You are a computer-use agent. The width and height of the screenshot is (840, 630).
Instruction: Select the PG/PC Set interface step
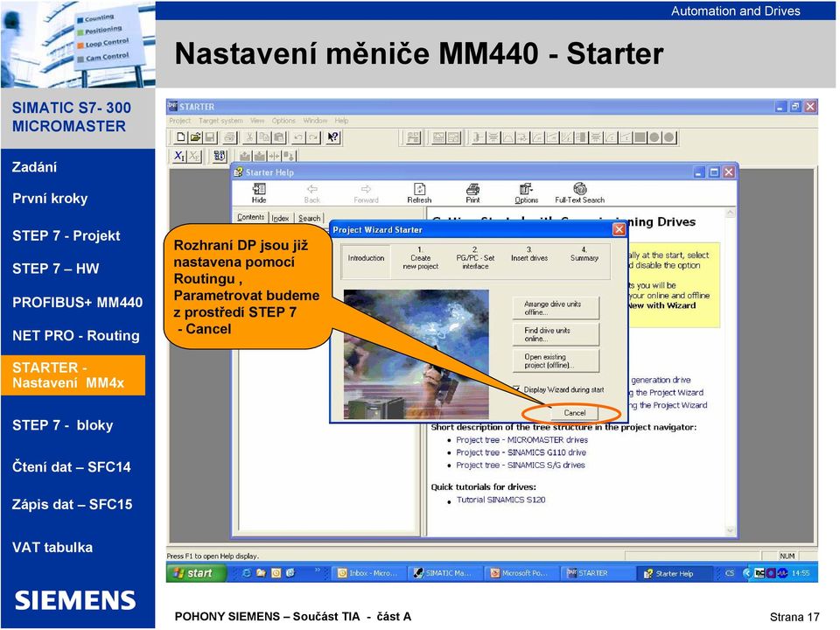click(x=475, y=258)
